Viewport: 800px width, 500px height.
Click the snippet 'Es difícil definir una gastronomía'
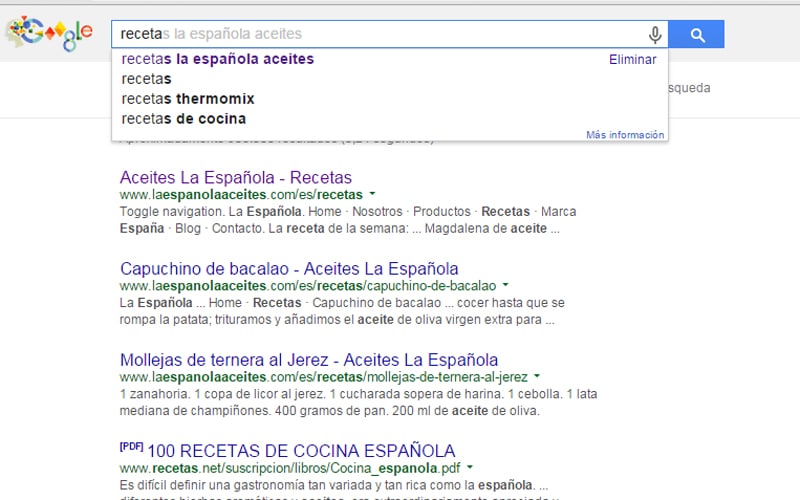pos(334,485)
